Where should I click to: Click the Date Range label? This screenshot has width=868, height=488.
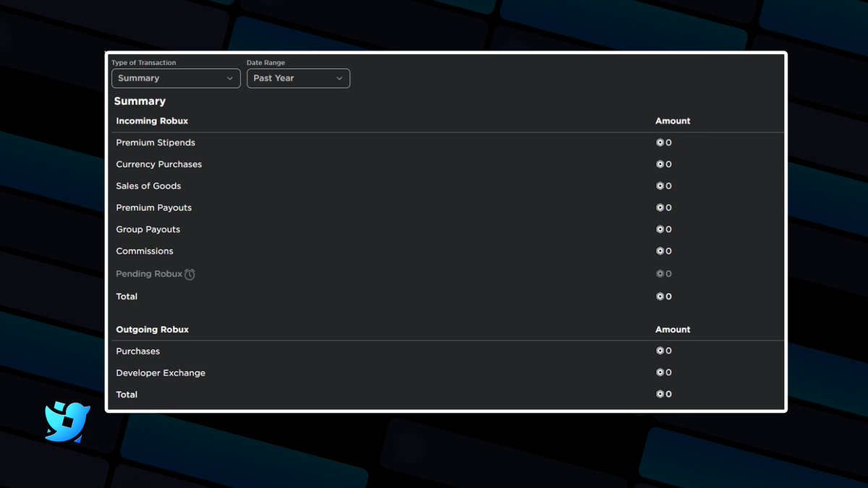pyautogui.click(x=265, y=63)
